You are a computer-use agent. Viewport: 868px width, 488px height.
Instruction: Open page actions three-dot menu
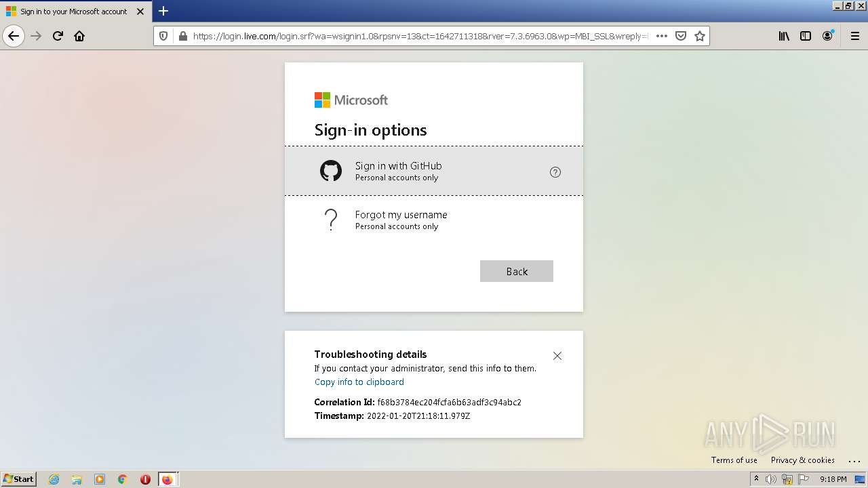(x=662, y=36)
